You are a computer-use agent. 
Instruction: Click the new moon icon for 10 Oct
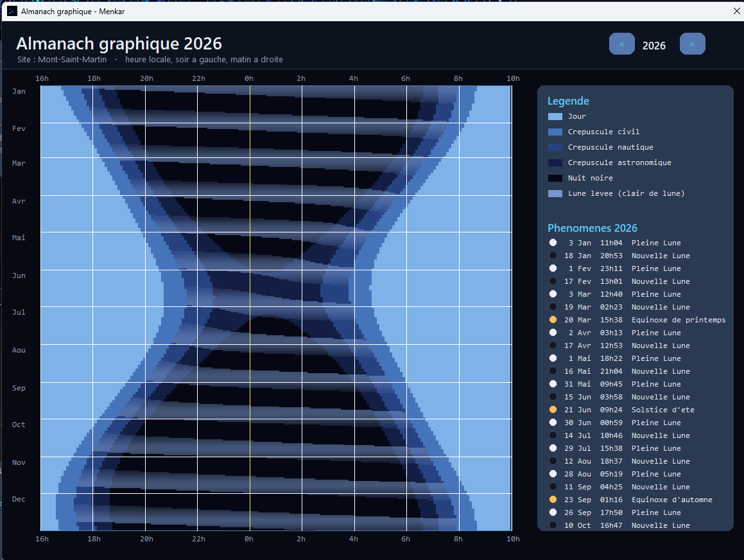[x=553, y=525]
